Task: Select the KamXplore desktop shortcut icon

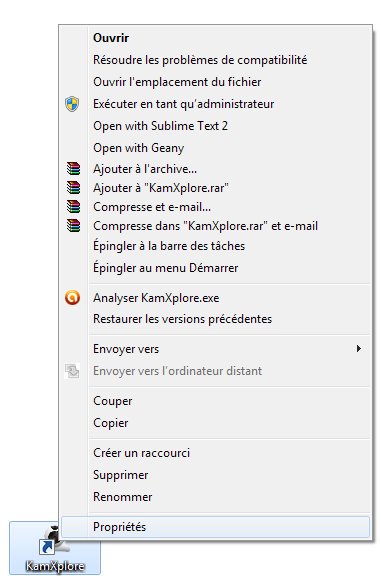Action: tap(55, 548)
